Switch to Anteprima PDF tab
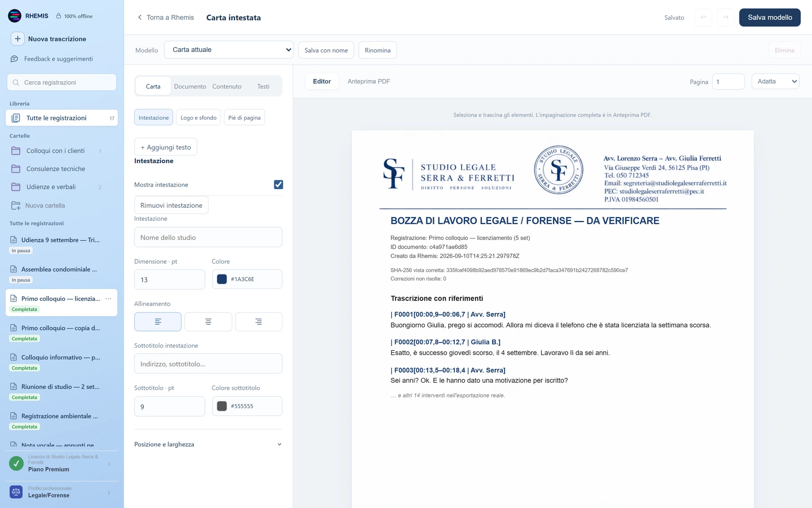This screenshot has height=508, width=812. click(369, 81)
